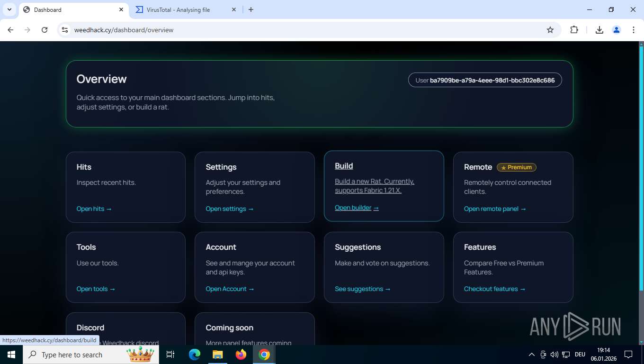Click the browser forward arrow
Image resolution: width=644 pixels, height=364 pixels.
(x=27, y=30)
